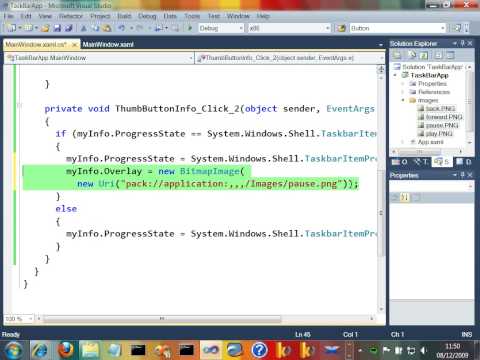Click the Action Center flag tray icon
The height and width of the screenshot is (360, 480).
tap(387, 350)
